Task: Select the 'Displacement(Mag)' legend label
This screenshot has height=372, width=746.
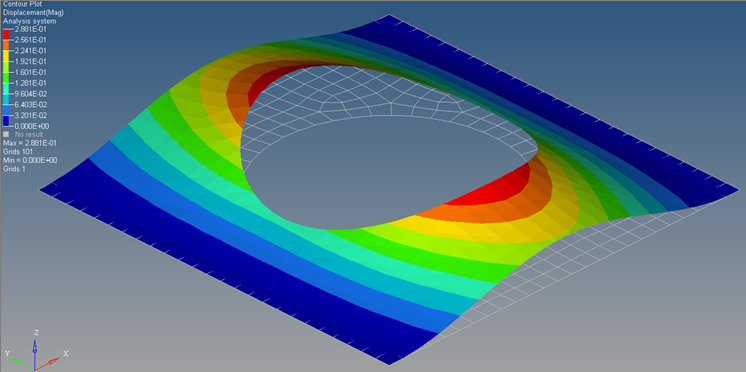Action: pos(33,13)
